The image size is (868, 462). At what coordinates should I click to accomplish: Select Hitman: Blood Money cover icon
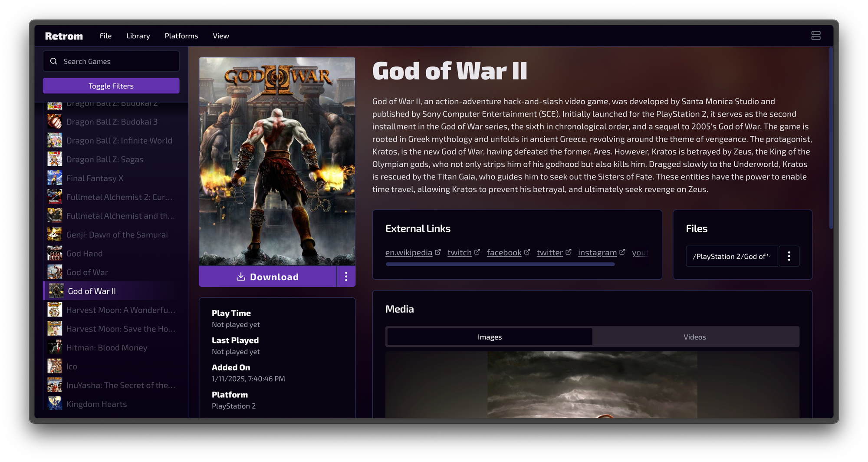coord(55,347)
